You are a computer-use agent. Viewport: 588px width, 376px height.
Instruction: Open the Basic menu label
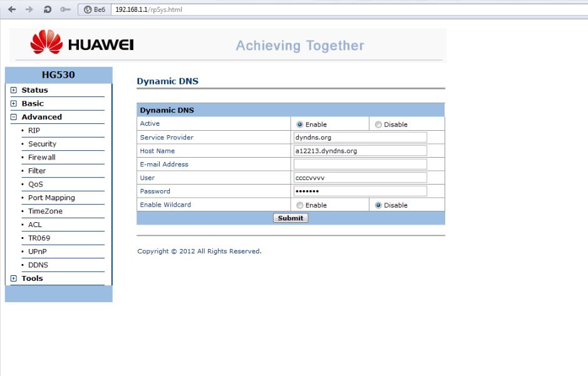tap(33, 103)
